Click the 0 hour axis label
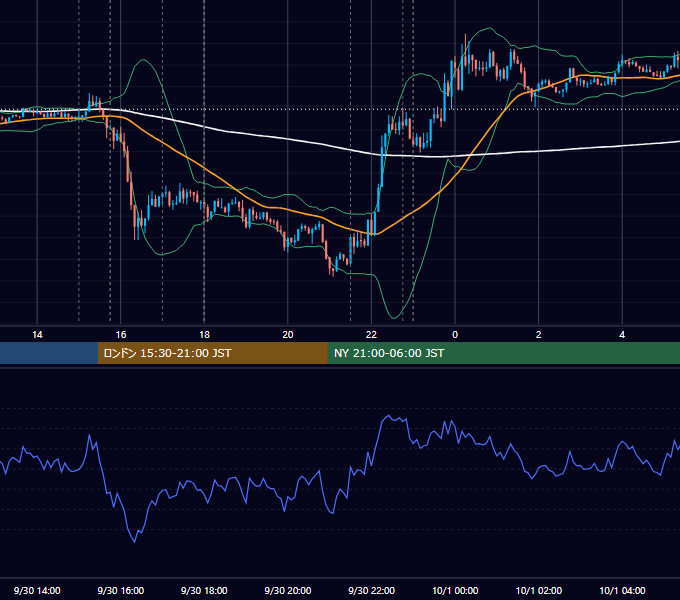The image size is (680, 600). (455, 335)
